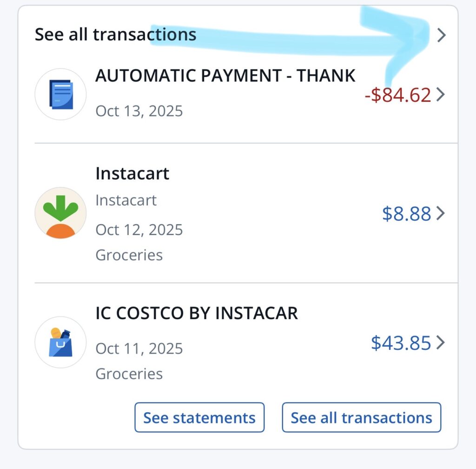Tap the Oct 13, 2025 date
Image resolution: width=476 pixels, height=469 pixels.
click(139, 111)
